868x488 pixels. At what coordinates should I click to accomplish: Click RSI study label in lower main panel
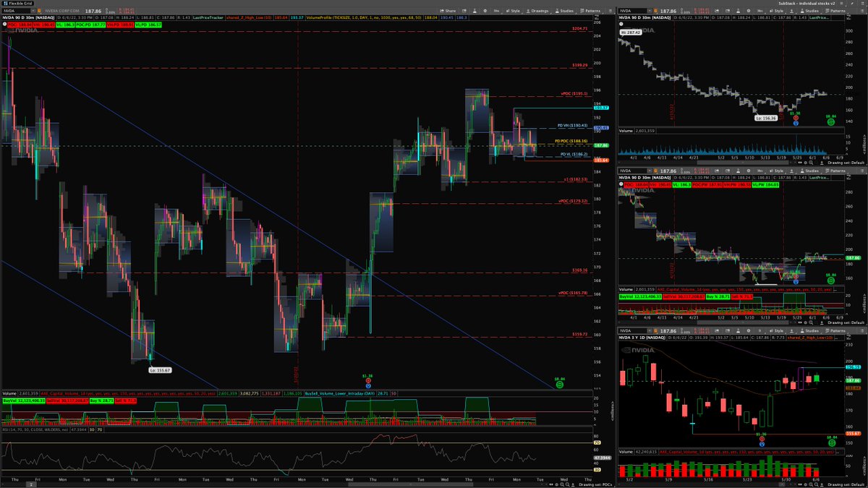coord(35,430)
